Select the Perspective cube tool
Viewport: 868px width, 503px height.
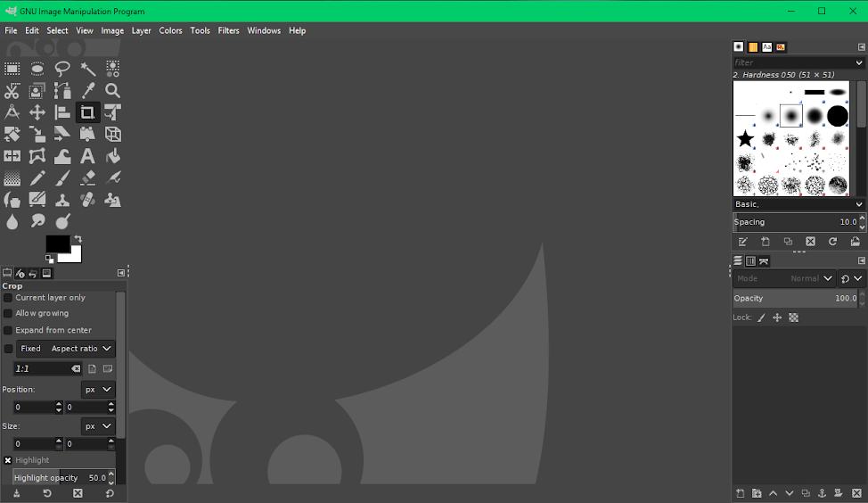[x=113, y=135]
